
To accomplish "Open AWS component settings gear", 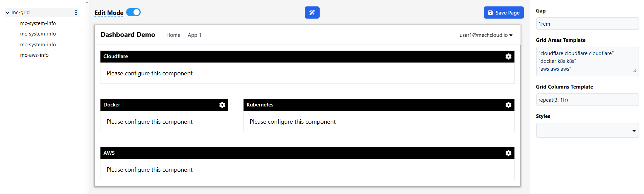I will (x=508, y=153).
